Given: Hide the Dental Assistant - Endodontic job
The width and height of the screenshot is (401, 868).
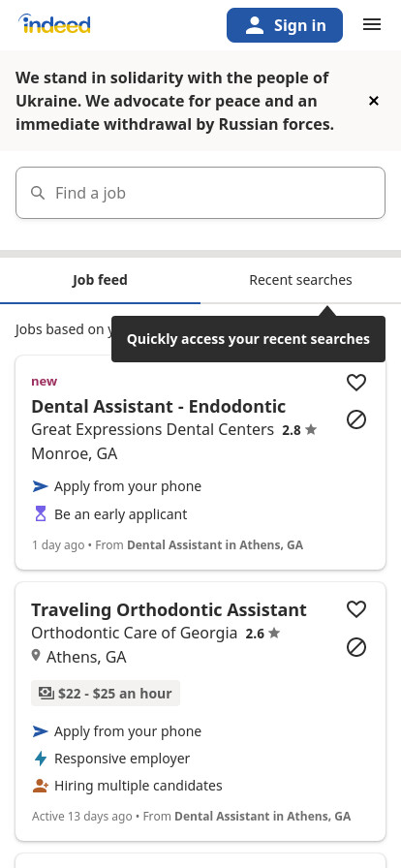Looking at the screenshot, I should click(x=356, y=419).
